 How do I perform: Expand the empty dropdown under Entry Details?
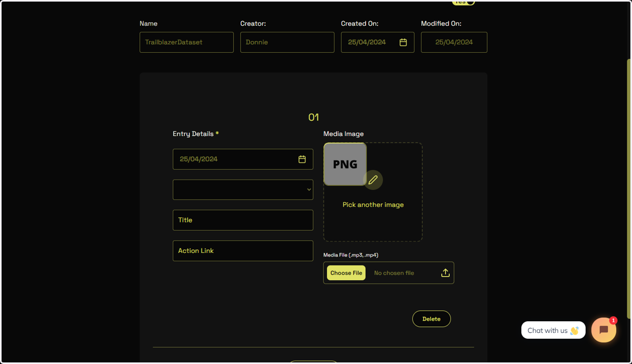243,190
